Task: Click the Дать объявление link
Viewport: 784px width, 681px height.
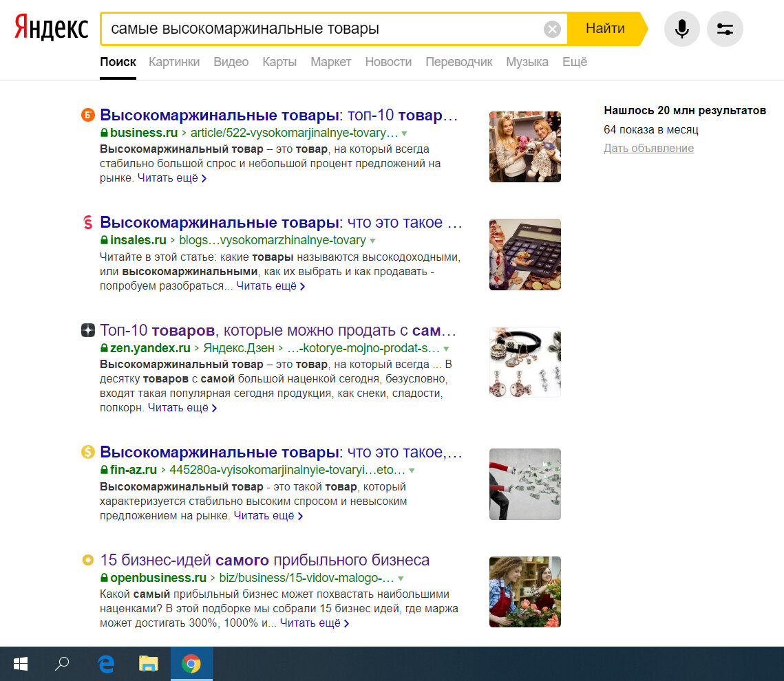Action: click(648, 149)
